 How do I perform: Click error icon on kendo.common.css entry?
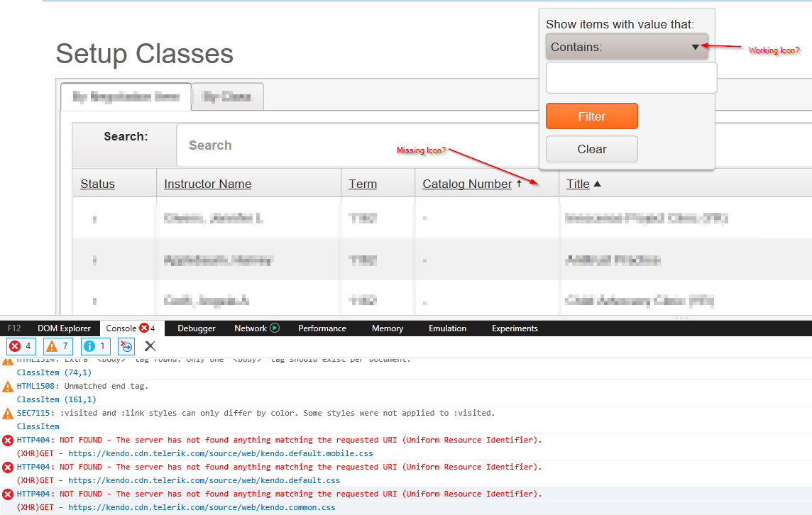8,494
